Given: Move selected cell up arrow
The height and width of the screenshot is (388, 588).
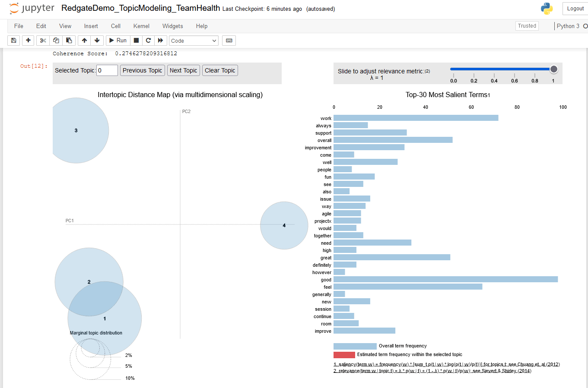Looking at the screenshot, I should (84, 41).
